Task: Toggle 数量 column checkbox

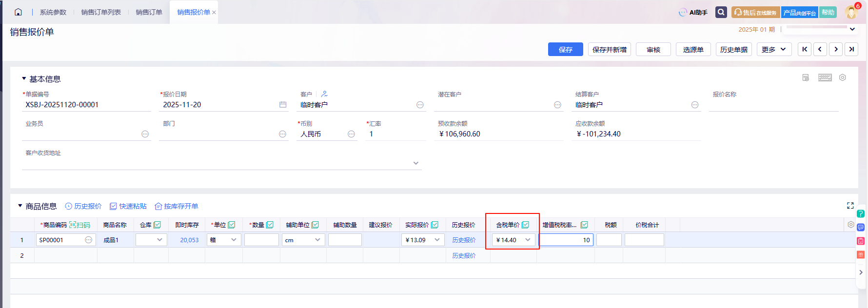Action: point(270,225)
